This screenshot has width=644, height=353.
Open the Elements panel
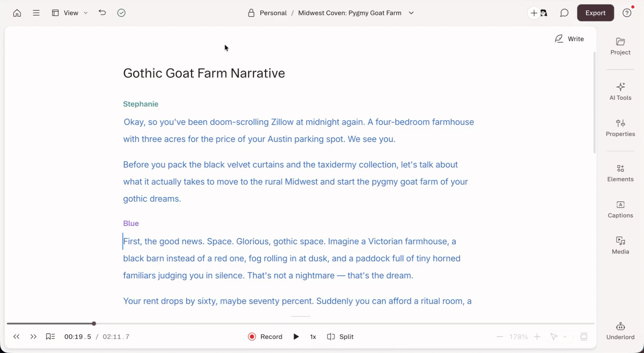[x=620, y=173]
